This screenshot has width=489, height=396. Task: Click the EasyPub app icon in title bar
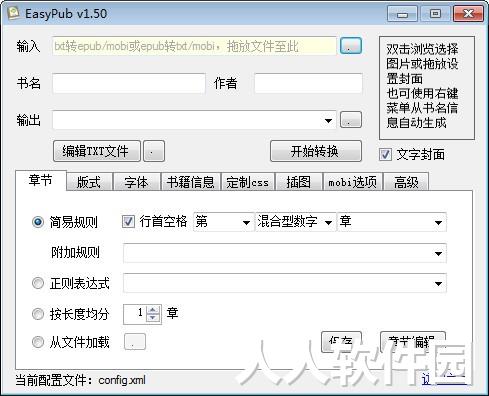pos(13,13)
